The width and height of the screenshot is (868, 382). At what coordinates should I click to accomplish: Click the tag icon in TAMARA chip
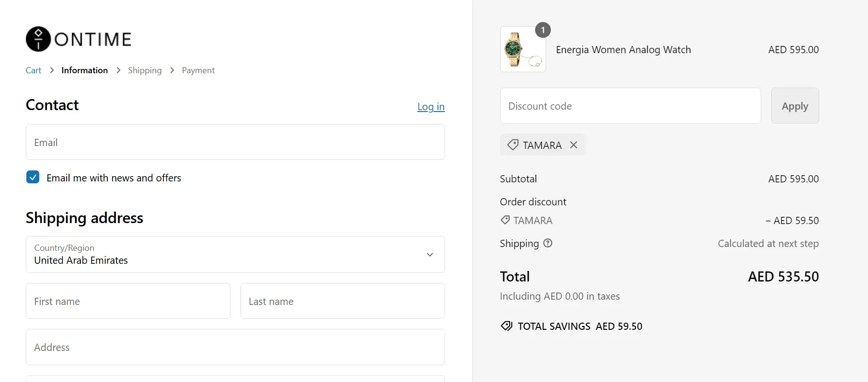(513, 145)
